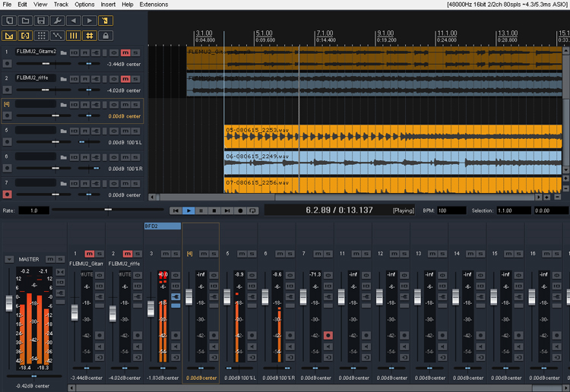Solo mixer strip 5
The height and width of the screenshot is (392, 570).
[x=252, y=254]
